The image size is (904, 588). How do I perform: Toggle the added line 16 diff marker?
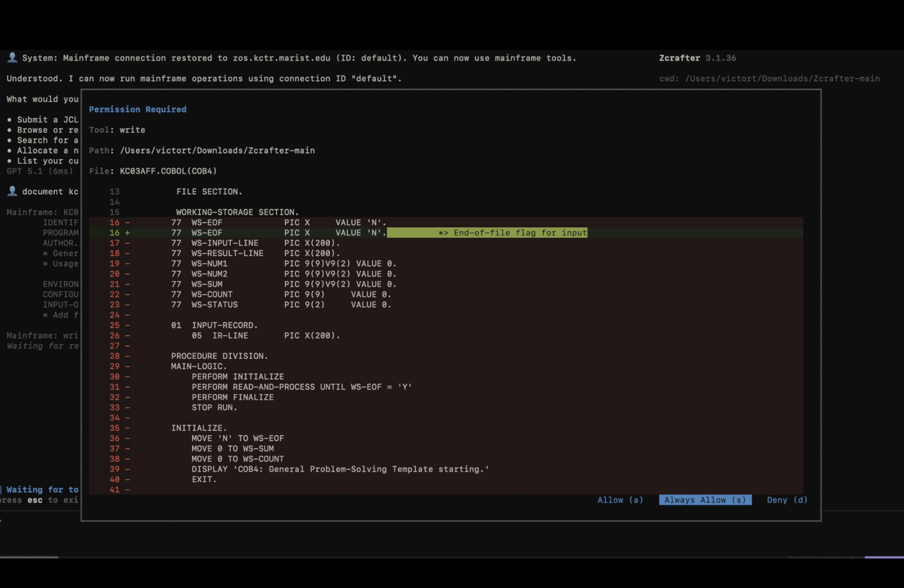click(x=127, y=233)
